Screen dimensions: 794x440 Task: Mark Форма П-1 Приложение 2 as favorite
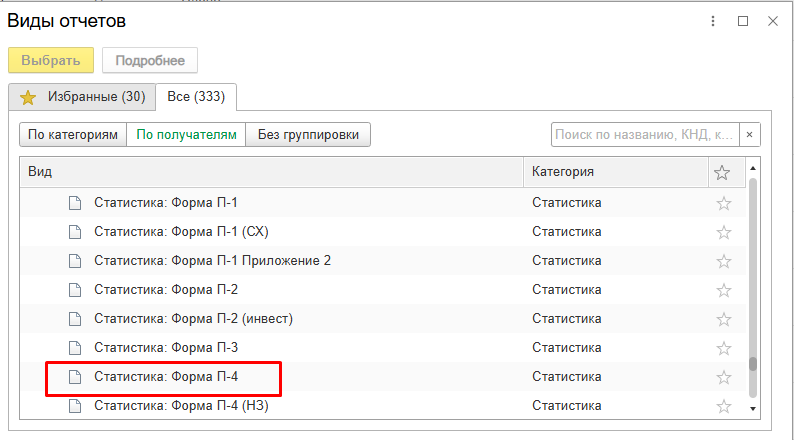(724, 261)
